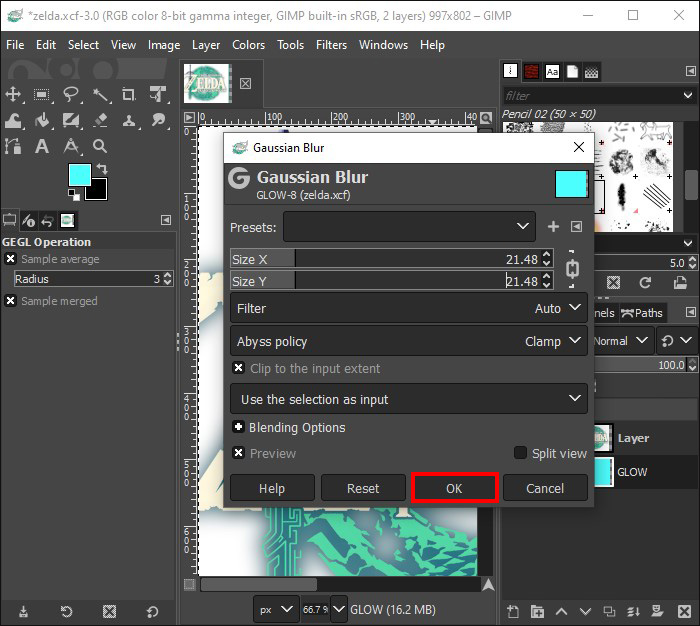Viewport: 700px width, 626px height.
Task: Open the Device Status tab
Action: click(29, 220)
